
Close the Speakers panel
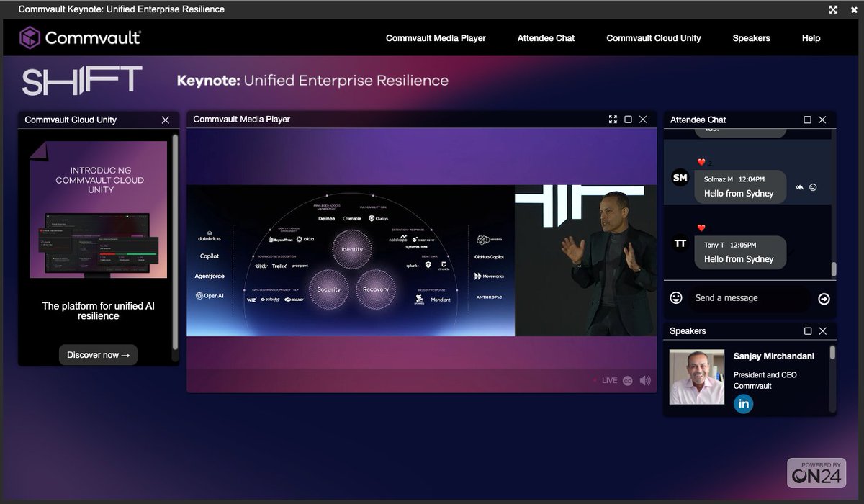click(822, 331)
